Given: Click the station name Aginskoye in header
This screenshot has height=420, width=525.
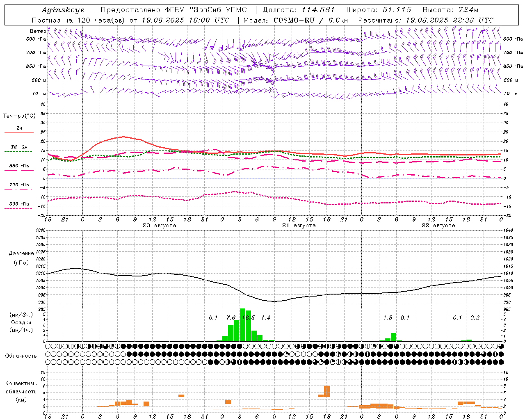Looking at the screenshot, I should pos(63,10).
